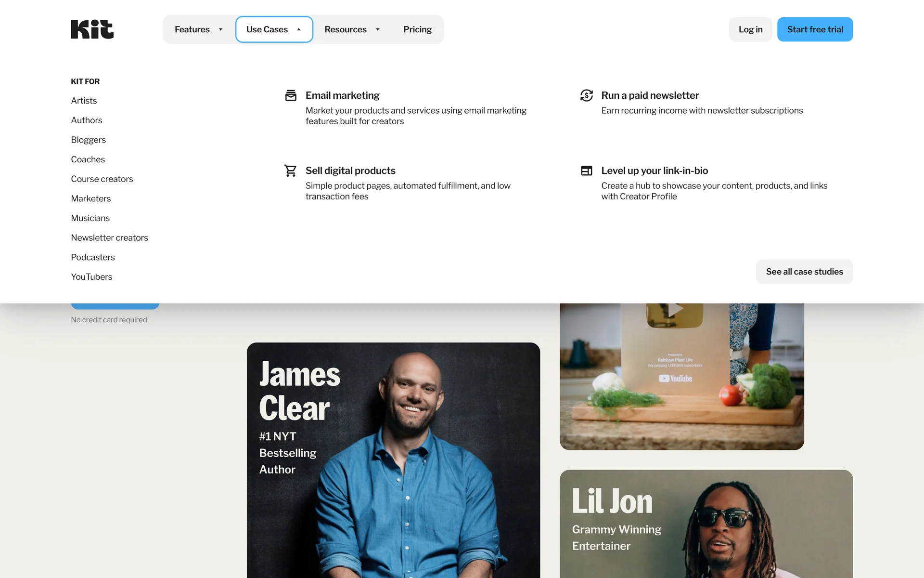The image size is (924, 578).
Task: Click the shopping cart icon for digital products
Action: click(x=291, y=171)
